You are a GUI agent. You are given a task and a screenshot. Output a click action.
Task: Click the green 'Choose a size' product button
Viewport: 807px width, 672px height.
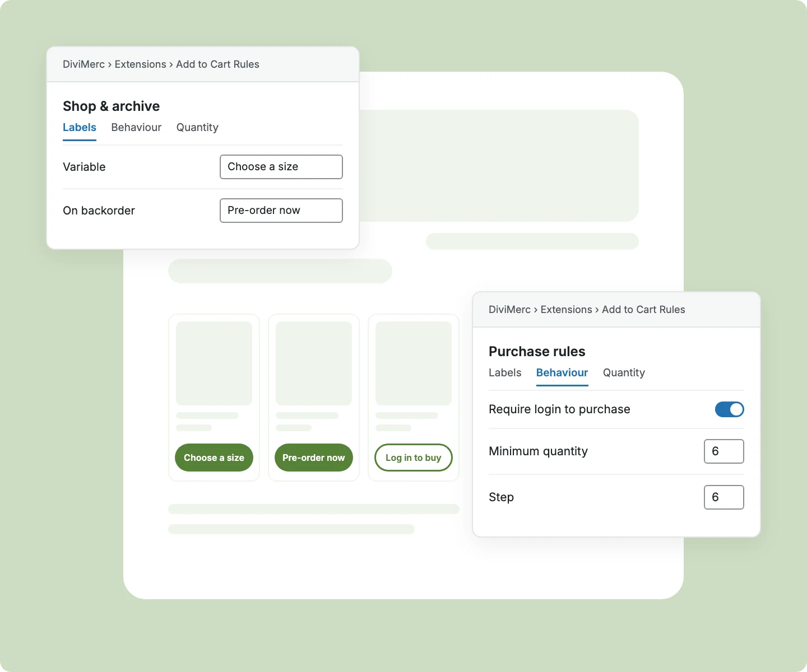click(x=214, y=458)
